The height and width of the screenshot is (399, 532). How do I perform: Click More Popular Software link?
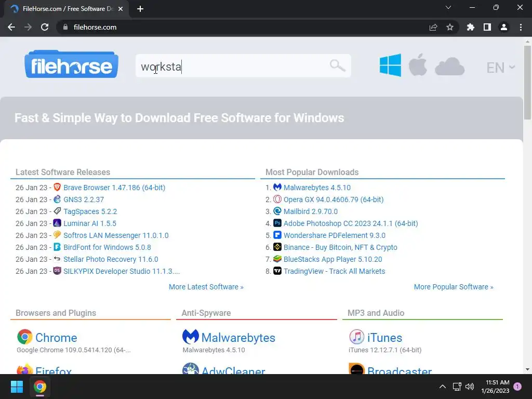(x=454, y=287)
